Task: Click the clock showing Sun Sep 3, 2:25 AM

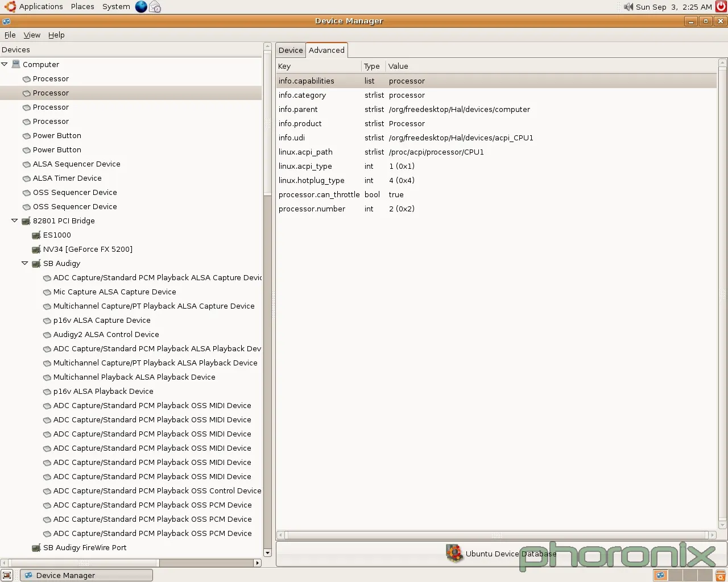Action: pyautogui.click(x=674, y=7)
